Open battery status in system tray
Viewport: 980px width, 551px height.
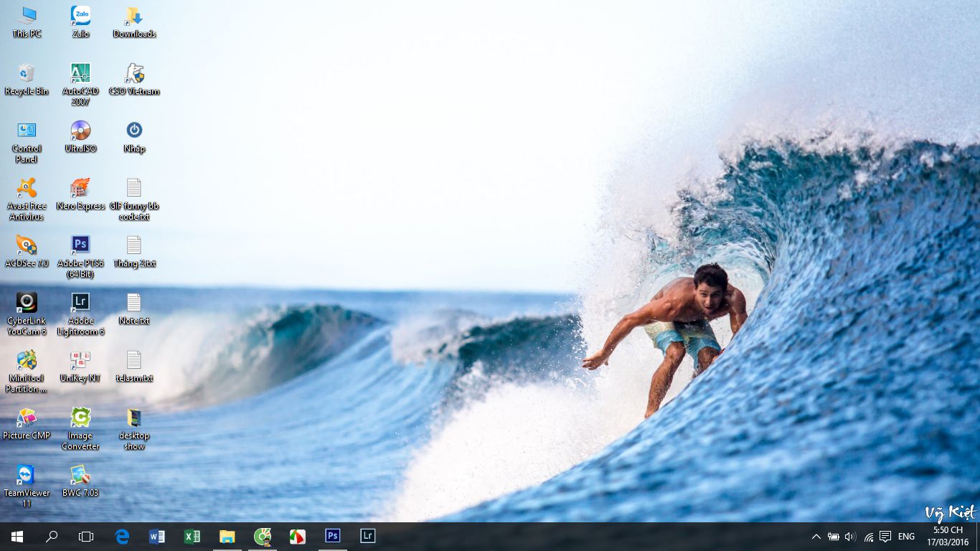pos(834,537)
